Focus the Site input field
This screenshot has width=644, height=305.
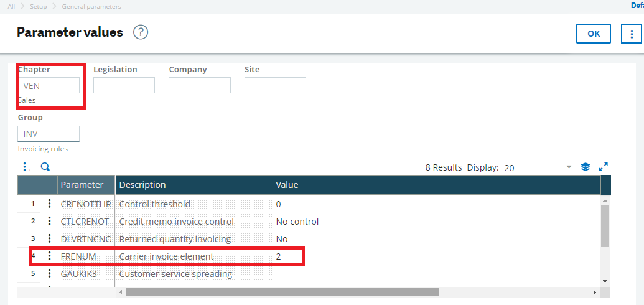(x=275, y=85)
